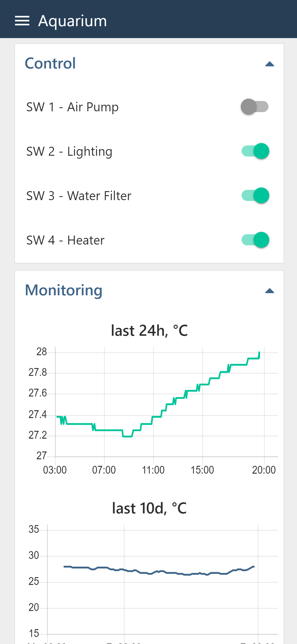Viewport: 297px width, 644px height.
Task: Open the hamburger navigation menu
Action: (x=22, y=21)
